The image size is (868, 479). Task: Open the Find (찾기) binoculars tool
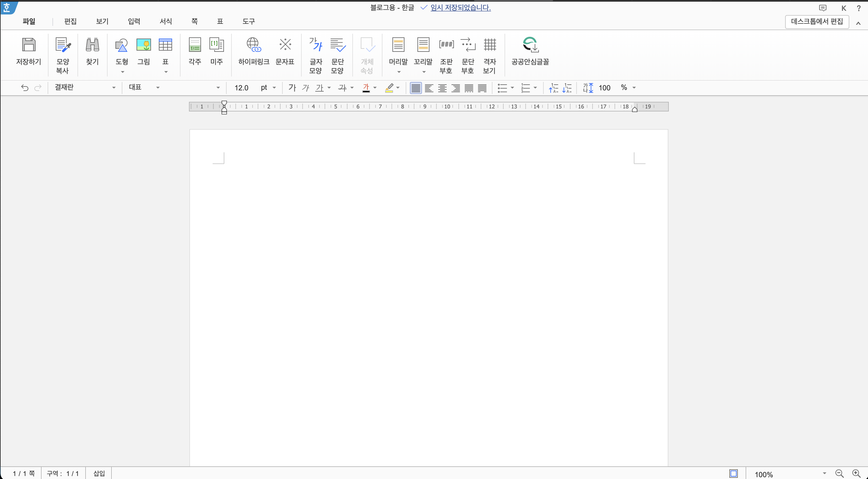(92, 45)
